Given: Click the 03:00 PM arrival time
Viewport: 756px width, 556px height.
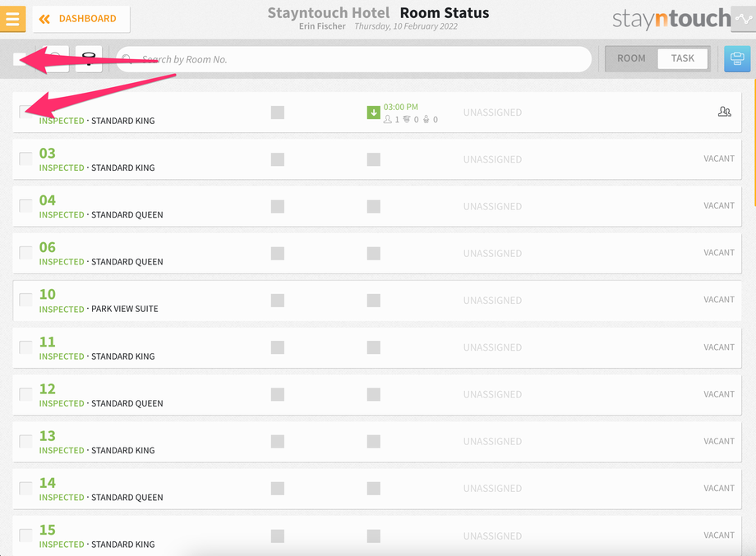Looking at the screenshot, I should (x=401, y=107).
